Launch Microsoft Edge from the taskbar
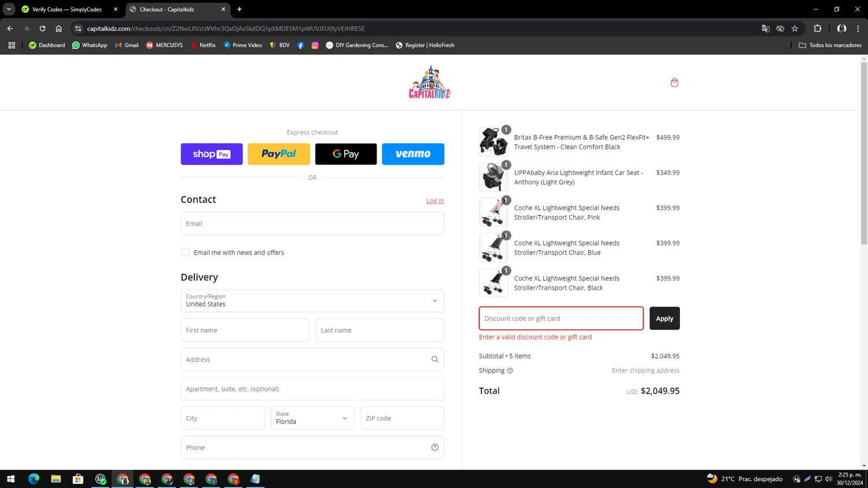The height and width of the screenshot is (488, 868). [34, 479]
